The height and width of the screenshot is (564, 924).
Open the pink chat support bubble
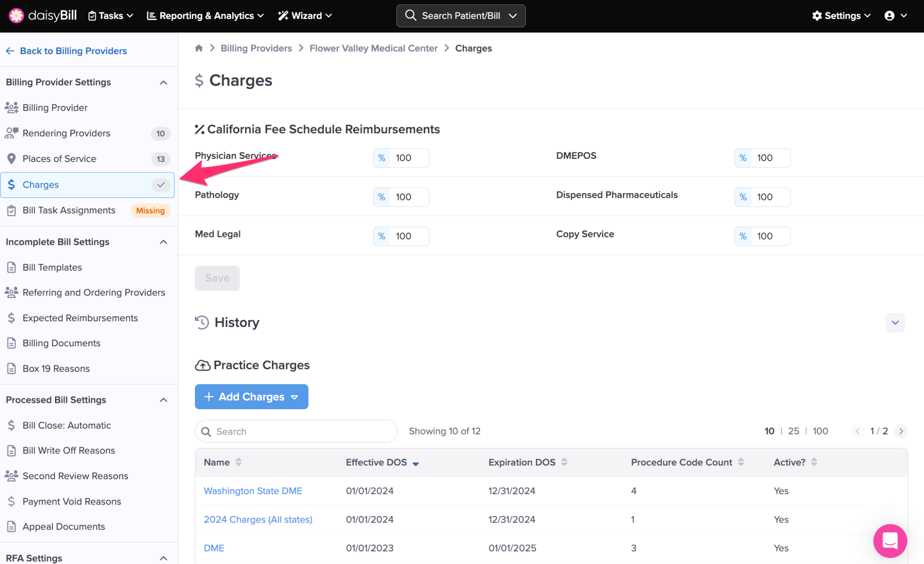[x=890, y=540]
